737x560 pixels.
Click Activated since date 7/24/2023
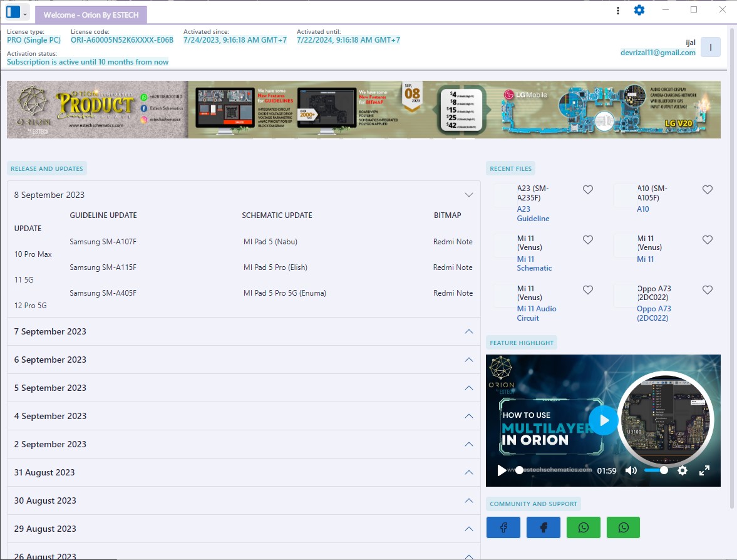pos(235,40)
